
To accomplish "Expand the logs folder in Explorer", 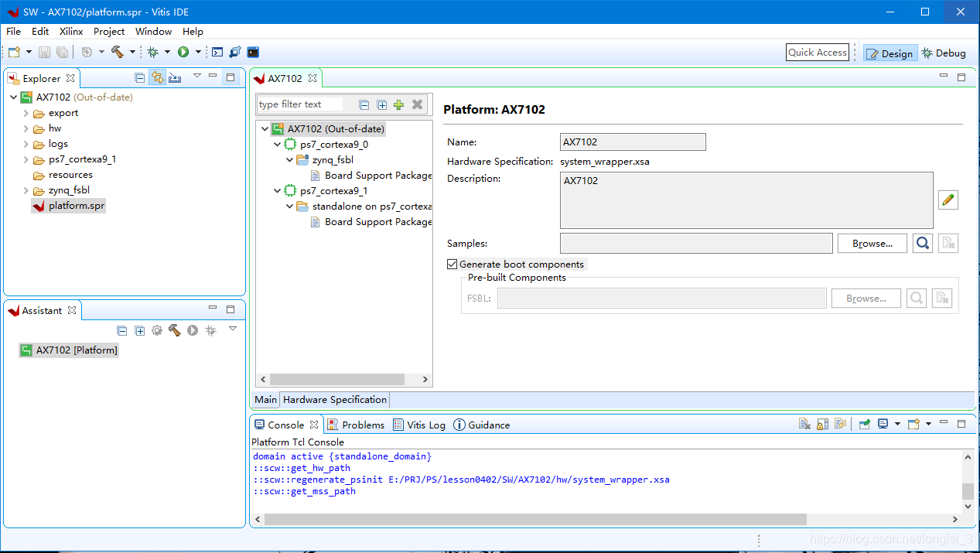I will click(26, 144).
